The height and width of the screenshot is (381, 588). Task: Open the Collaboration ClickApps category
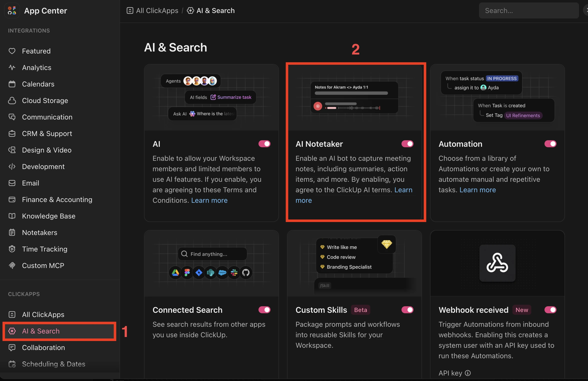[x=59, y=347]
